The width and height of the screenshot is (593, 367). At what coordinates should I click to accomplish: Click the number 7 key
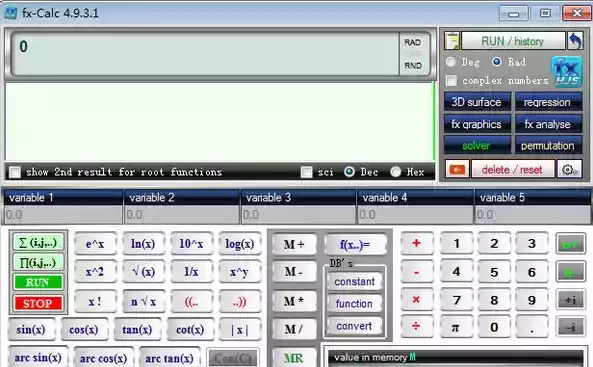456,300
